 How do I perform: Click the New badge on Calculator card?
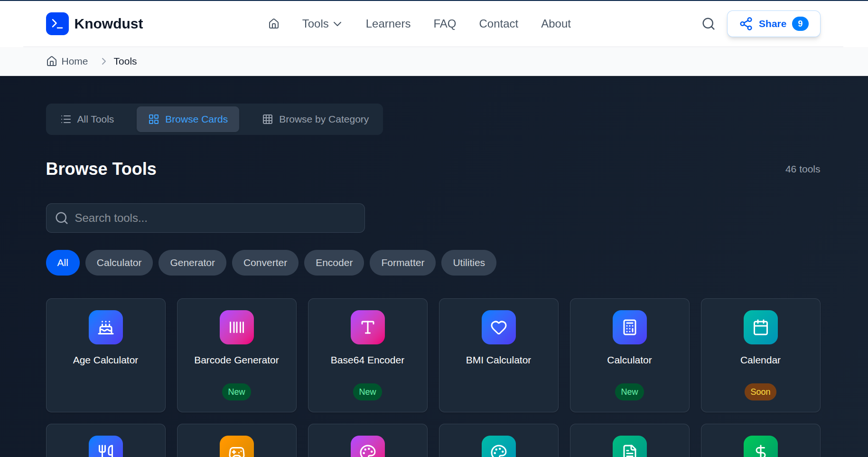629,392
